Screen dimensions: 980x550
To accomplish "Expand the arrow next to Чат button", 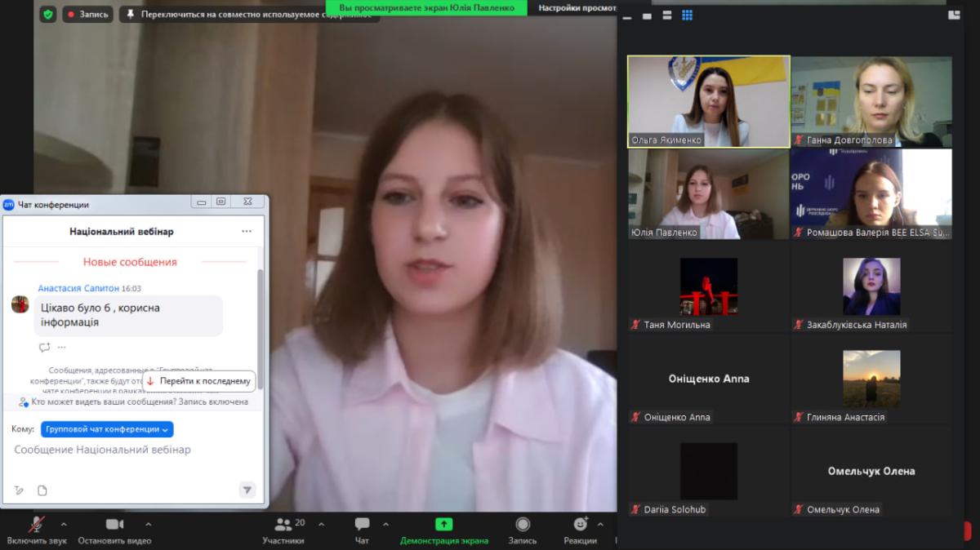I will pyautogui.click(x=386, y=524).
